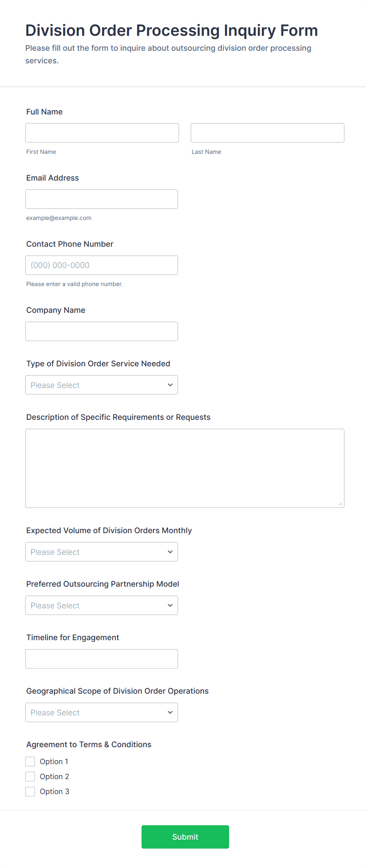Click the Contact Phone Number field
This screenshot has height=868, width=366.
coord(102,265)
